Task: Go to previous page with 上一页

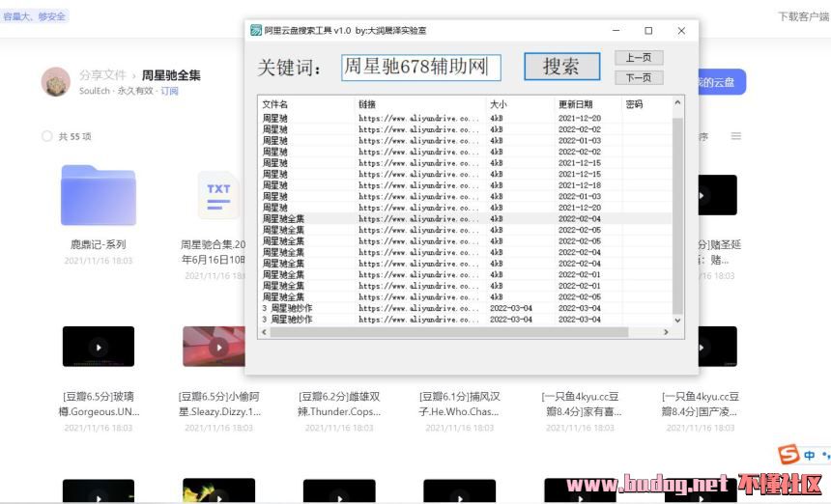Action: [638, 58]
